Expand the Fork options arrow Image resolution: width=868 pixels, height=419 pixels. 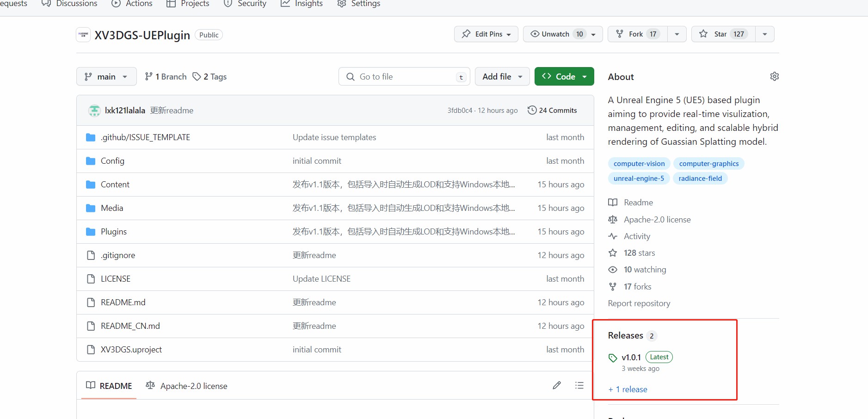pos(677,34)
